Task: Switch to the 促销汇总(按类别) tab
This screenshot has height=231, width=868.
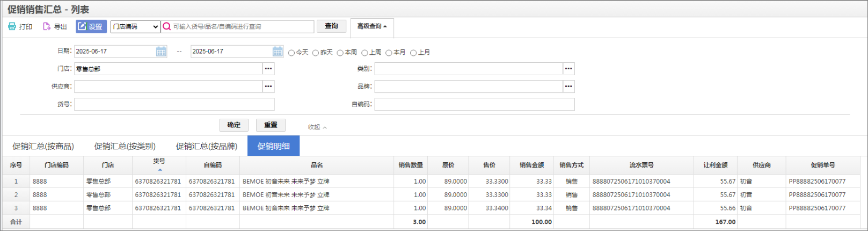Action: [x=125, y=146]
